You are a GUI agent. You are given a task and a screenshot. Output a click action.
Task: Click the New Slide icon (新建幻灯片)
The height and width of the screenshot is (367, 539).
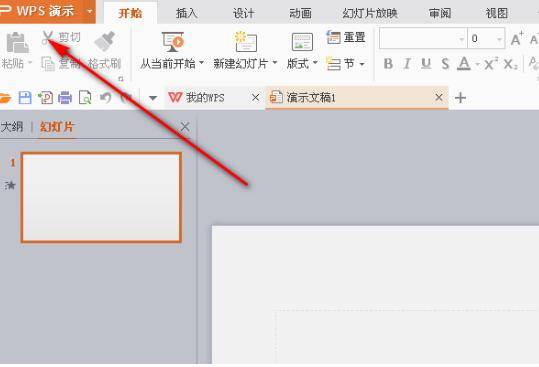point(246,42)
